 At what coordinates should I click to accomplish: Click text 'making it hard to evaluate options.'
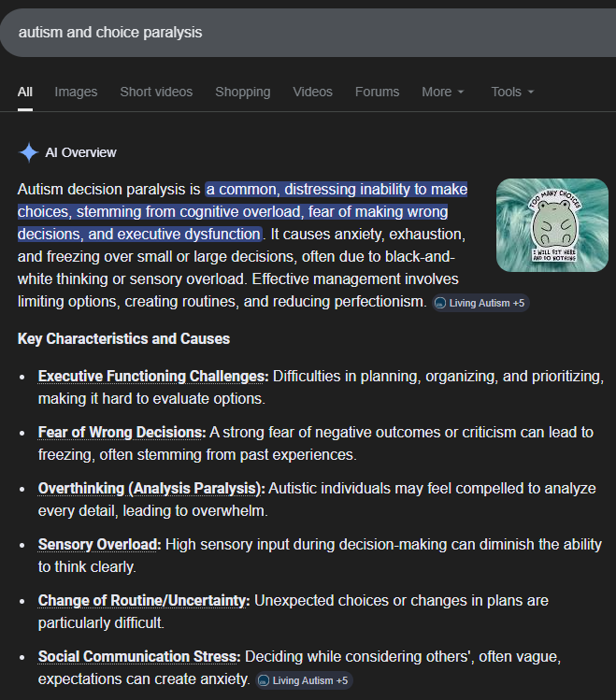[151, 399]
